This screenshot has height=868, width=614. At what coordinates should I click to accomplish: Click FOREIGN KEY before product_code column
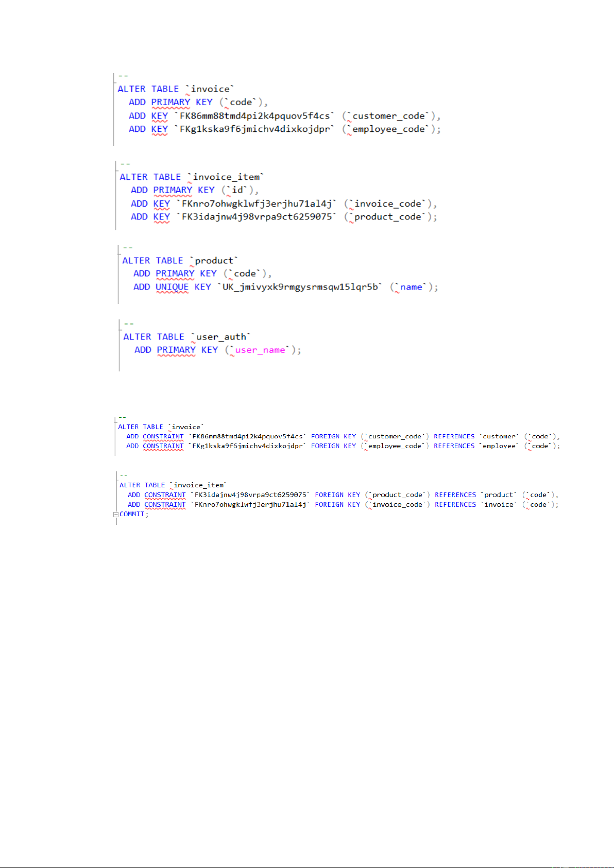[x=337, y=495]
